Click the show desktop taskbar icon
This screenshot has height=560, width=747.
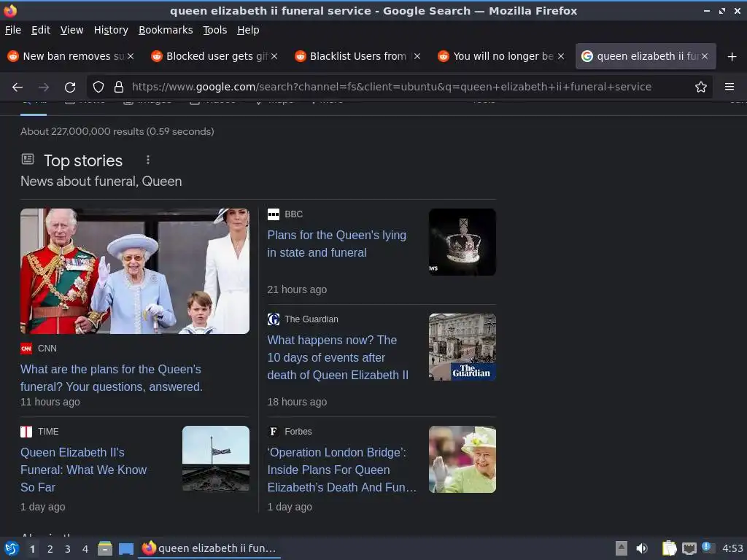126,548
